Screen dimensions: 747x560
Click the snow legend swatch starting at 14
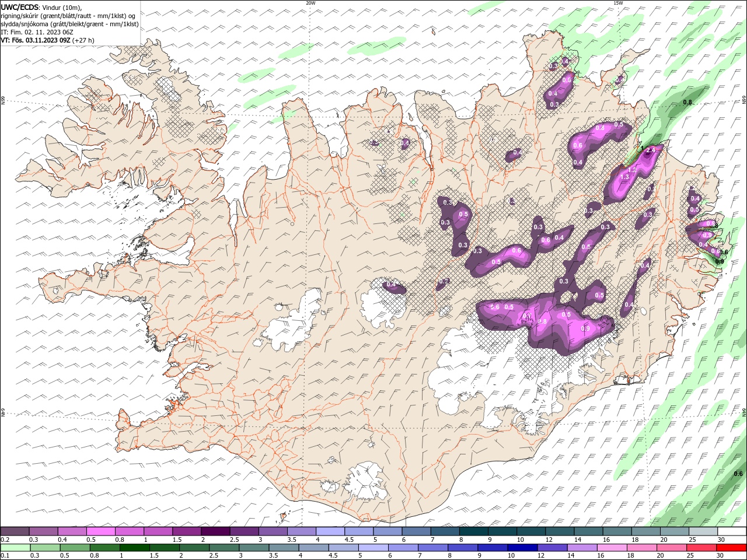(588, 531)
